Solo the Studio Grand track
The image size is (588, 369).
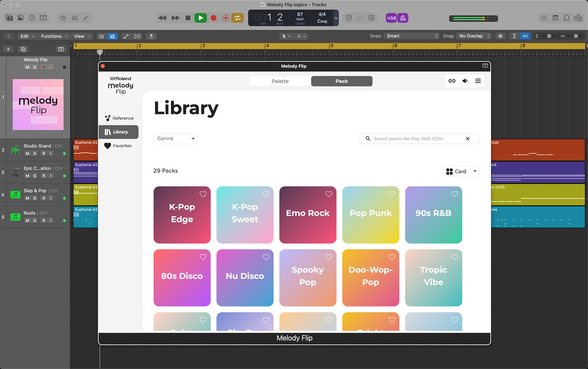tap(34, 153)
